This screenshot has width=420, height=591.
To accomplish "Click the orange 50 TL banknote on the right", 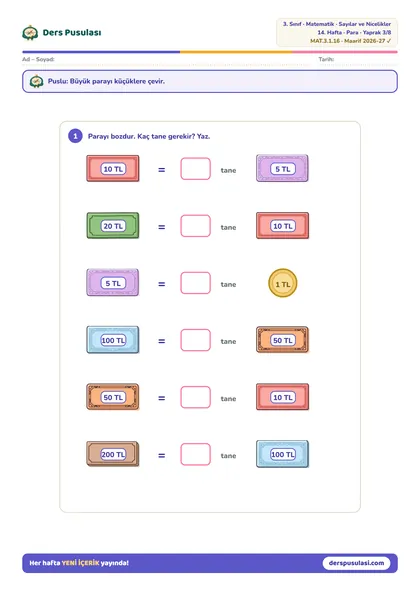I will click(x=282, y=340).
